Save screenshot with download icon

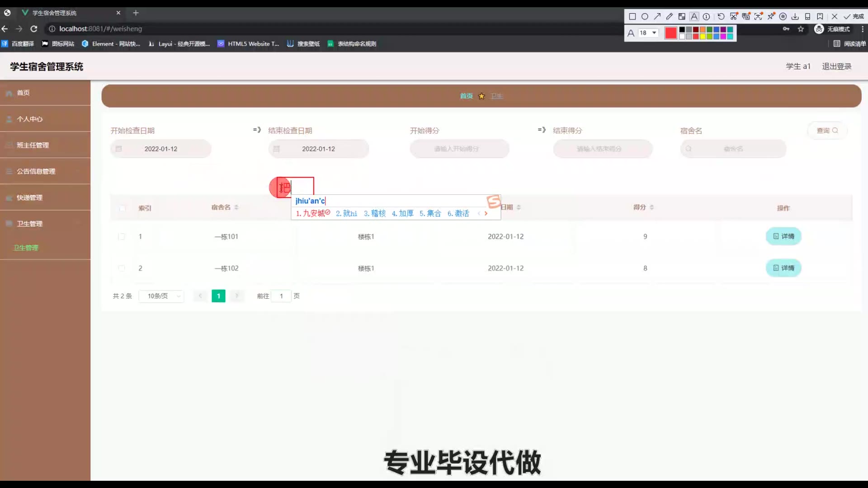[795, 17]
